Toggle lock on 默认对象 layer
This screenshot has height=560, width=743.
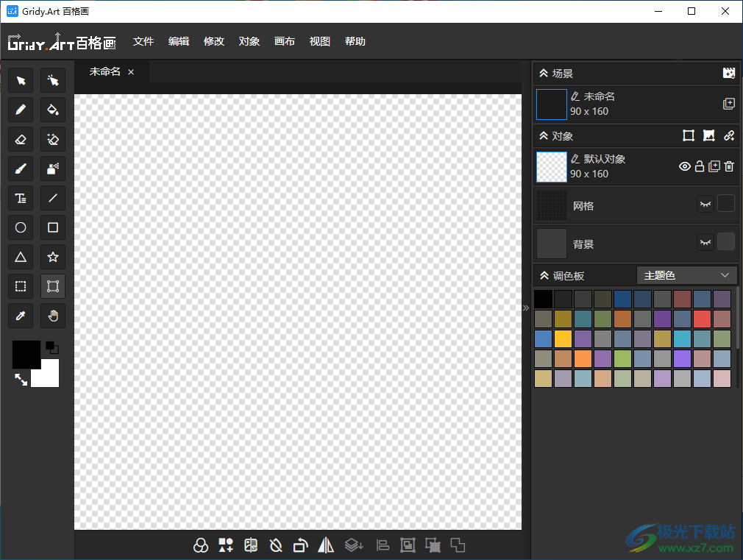[700, 166]
